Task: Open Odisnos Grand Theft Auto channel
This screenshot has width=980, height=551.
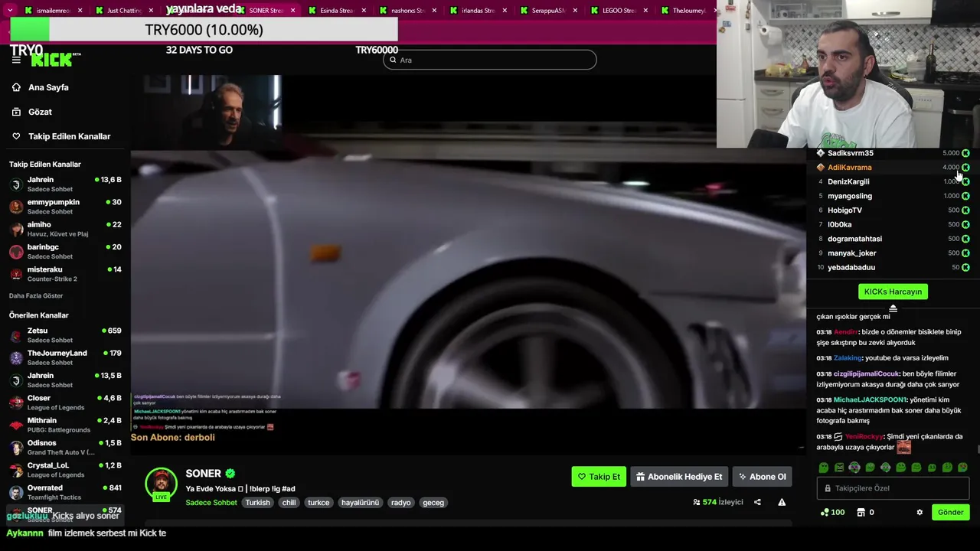Action: 65,447
